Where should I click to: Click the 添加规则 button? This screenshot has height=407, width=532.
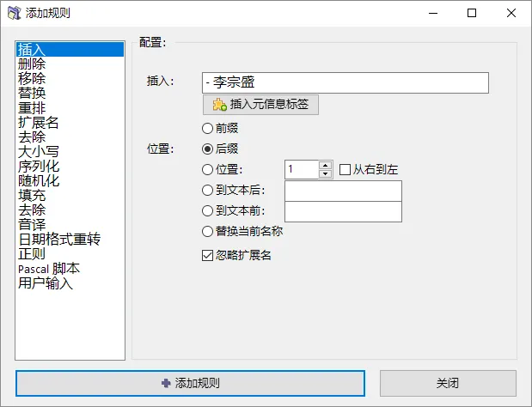tap(190, 383)
